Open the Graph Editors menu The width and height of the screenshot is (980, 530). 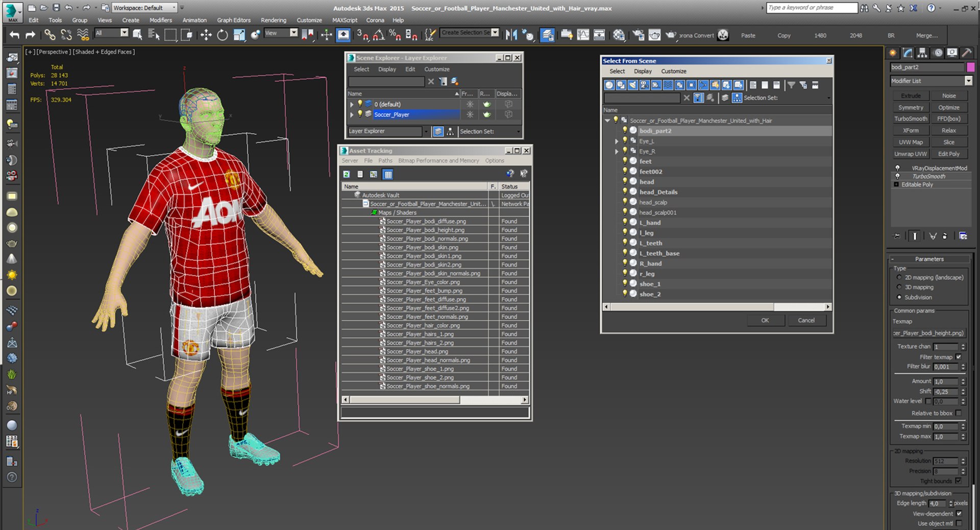(234, 20)
